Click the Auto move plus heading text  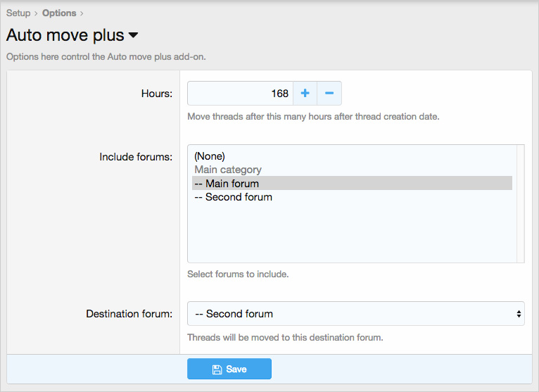pos(65,35)
